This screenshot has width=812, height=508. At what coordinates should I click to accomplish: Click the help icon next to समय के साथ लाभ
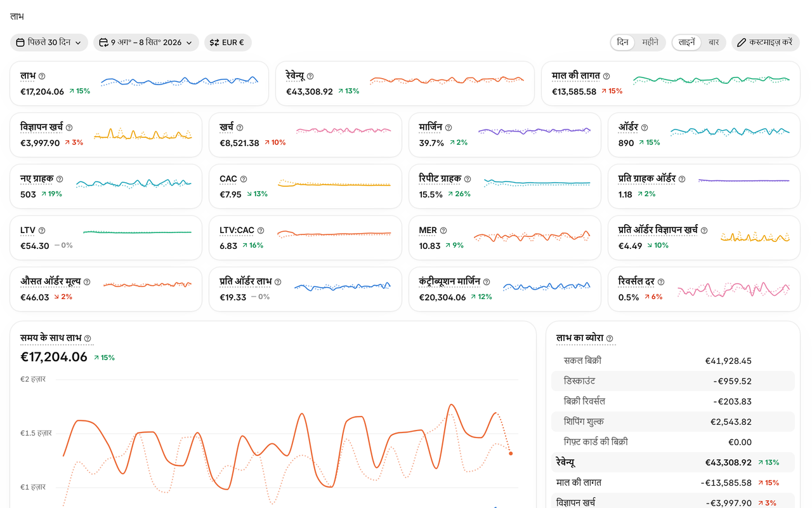(88, 338)
